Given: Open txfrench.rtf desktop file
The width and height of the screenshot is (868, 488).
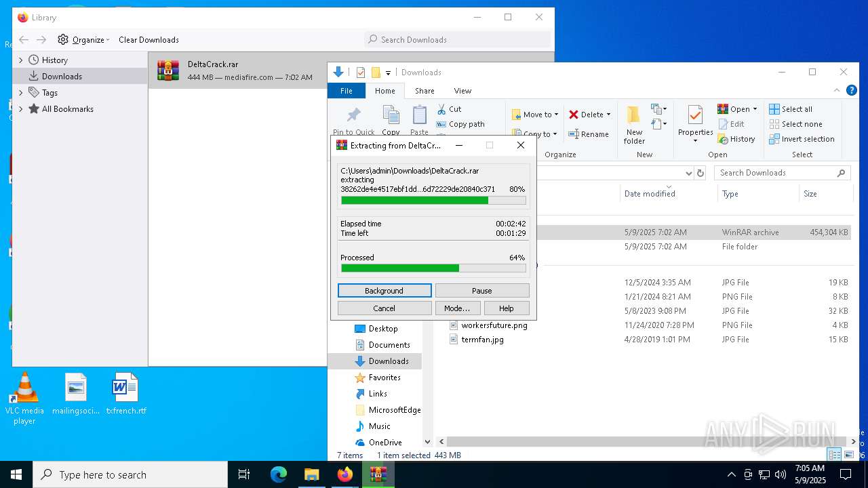Looking at the screenshot, I should [x=126, y=394].
